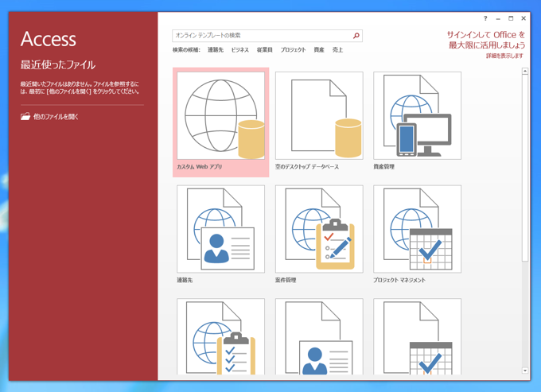Screen dimensions: 541x392
Task: Close the Access window
Action: (x=523, y=18)
